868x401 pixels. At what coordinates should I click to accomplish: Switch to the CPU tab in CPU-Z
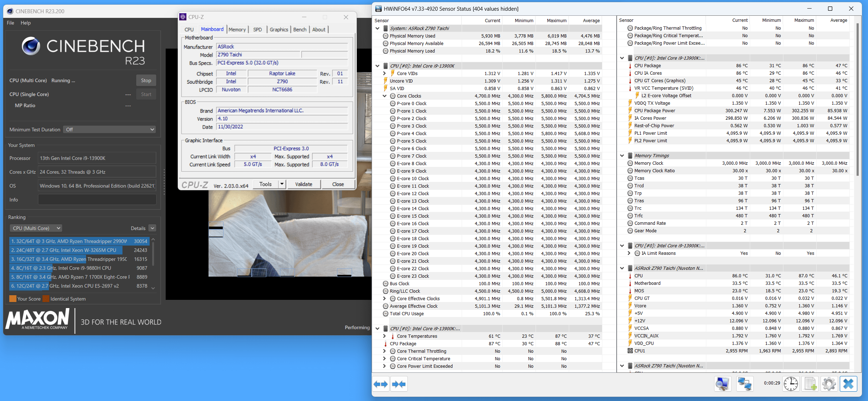click(x=189, y=30)
